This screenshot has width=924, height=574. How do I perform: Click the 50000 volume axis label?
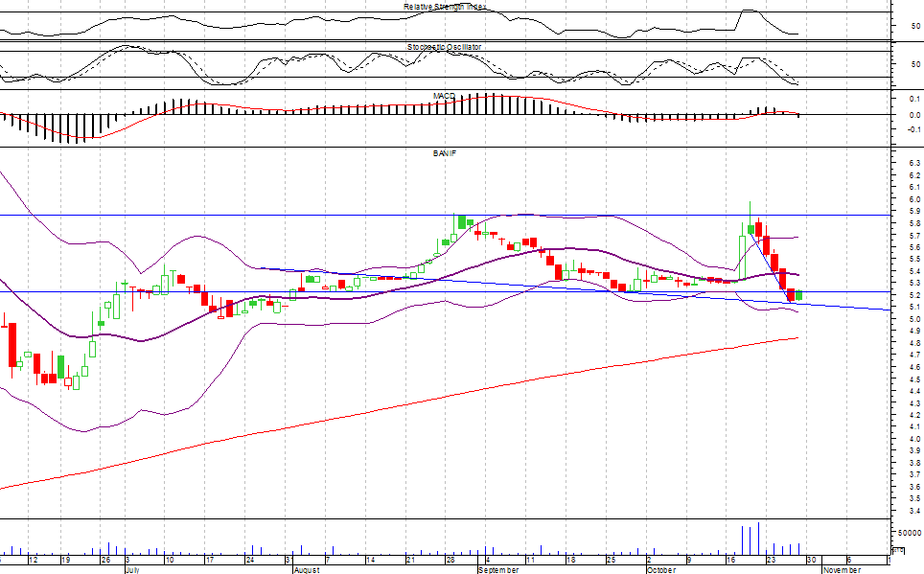(910, 533)
